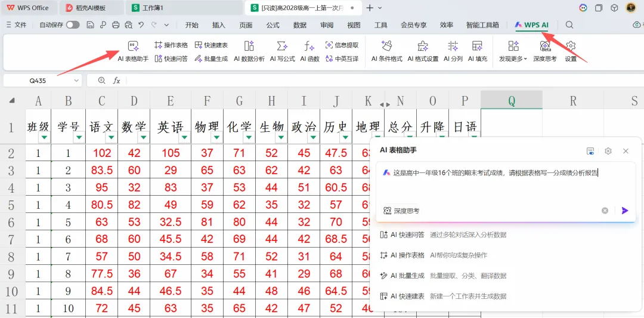This screenshot has height=318, width=644.
Task: Click 快速建表 in the ribbon
Action: pos(211,45)
